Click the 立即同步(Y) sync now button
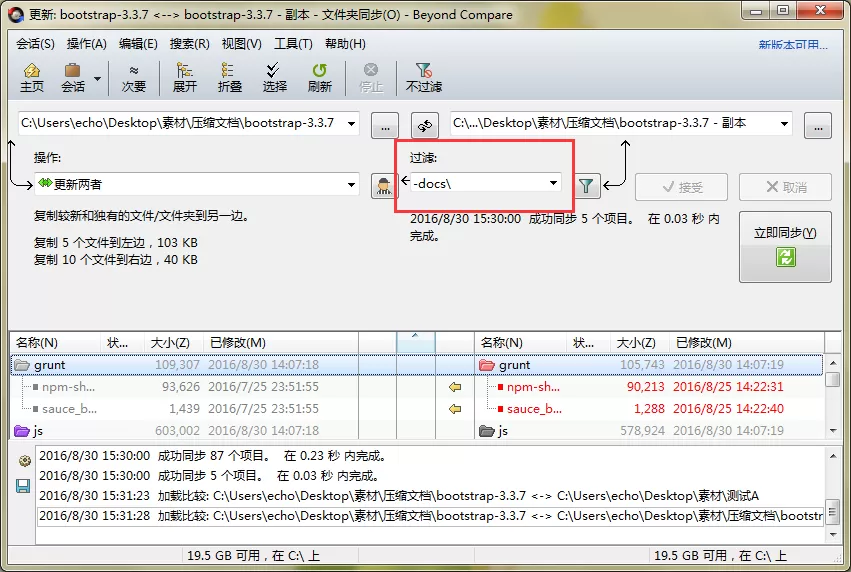Screen dimensions: 851x572 tap(785, 247)
